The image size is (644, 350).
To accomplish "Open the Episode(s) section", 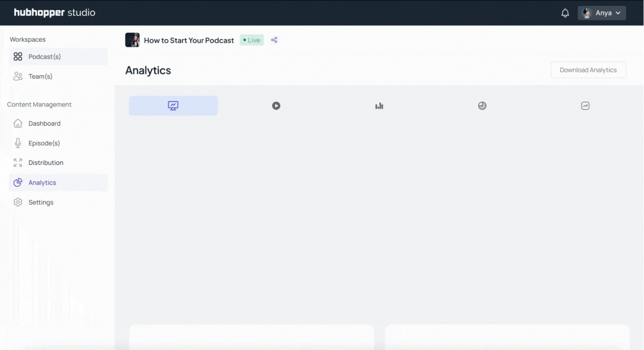I will coord(58,143).
